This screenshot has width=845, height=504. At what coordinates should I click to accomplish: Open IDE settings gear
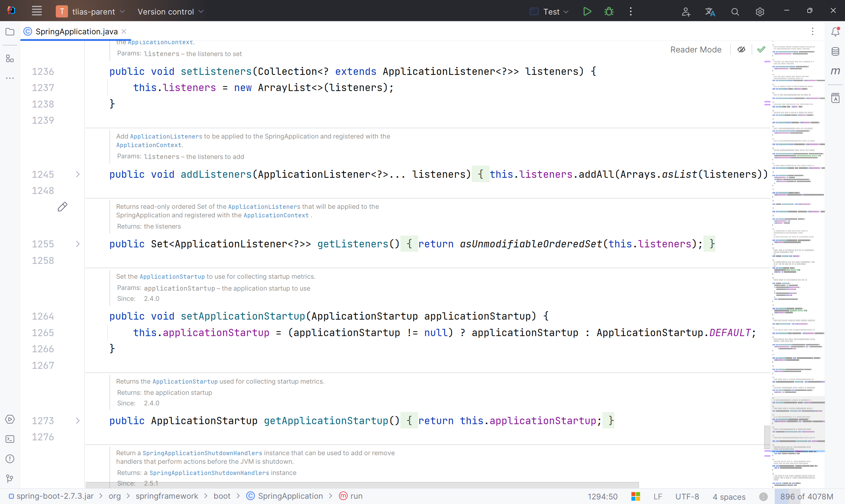pos(760,12)
